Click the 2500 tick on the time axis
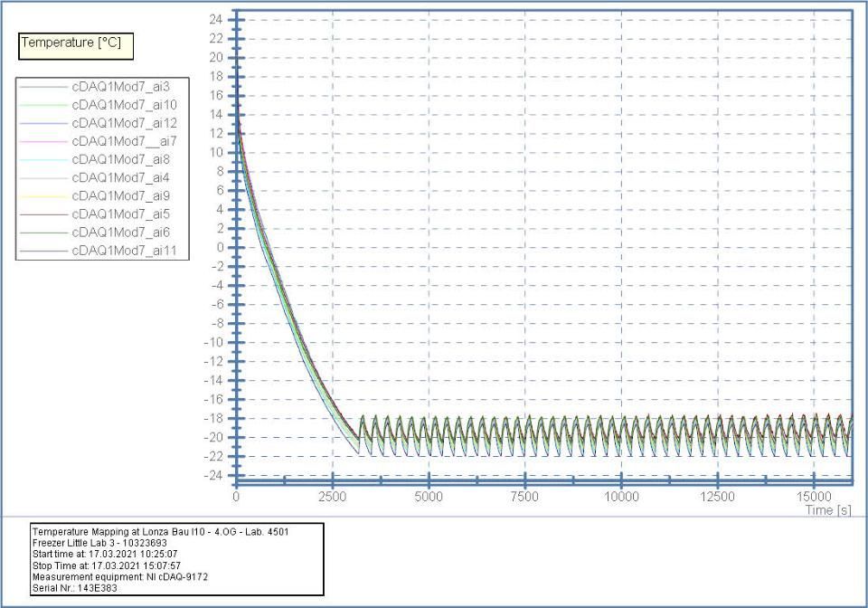The height and width of the screenshot is (608, 868). click(332, 498)
